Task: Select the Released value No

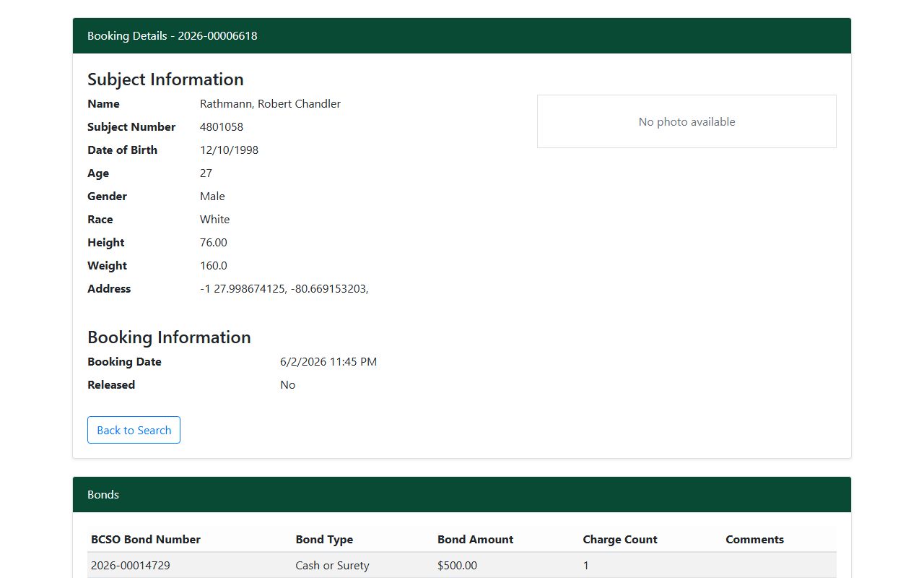Action: (x=287, y=385)
